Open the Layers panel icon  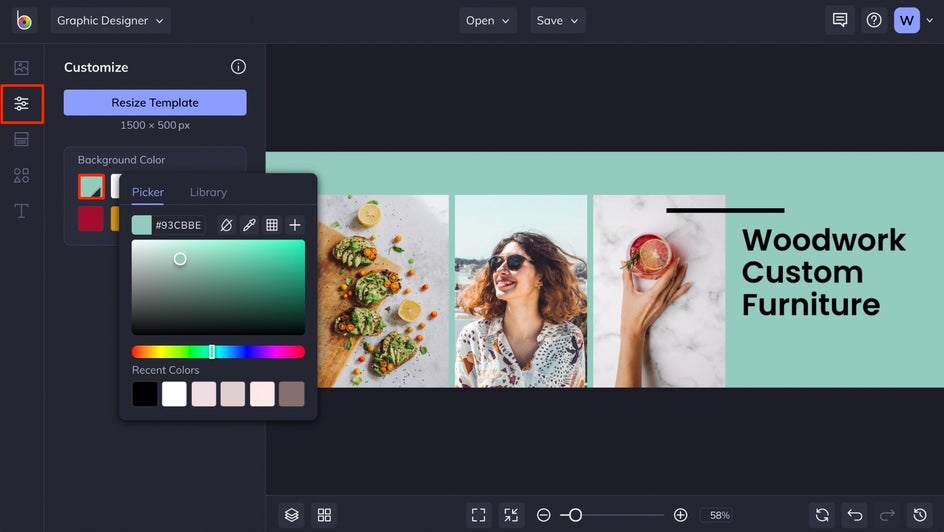click(x=291, y=515)
